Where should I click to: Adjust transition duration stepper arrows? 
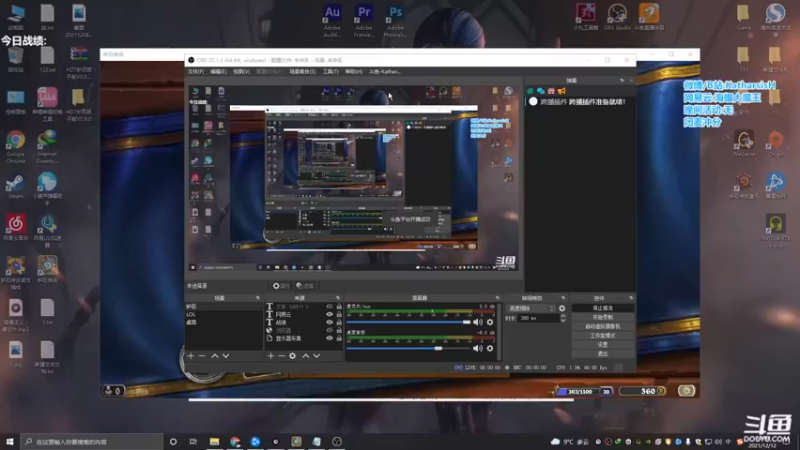pyautogui.click(x=563, y=318)
